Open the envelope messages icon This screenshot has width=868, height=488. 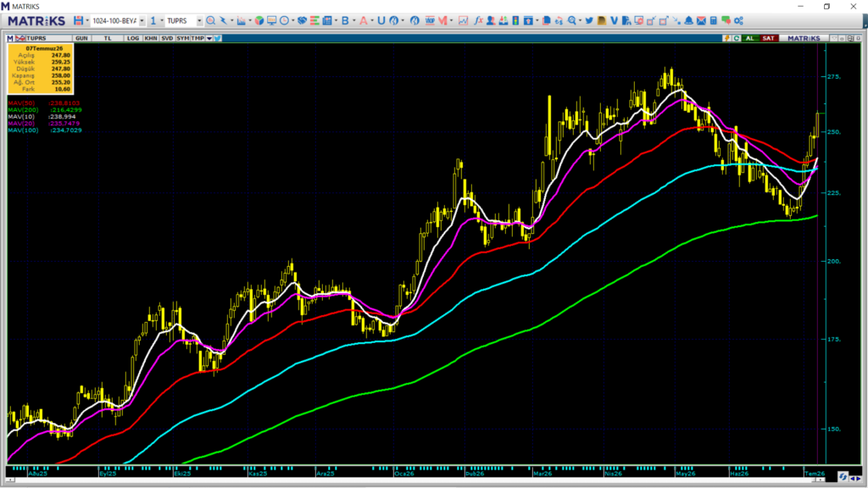pos(701,20)
